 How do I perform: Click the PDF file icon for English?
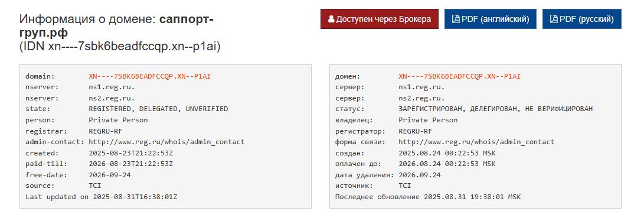coord(456,19)
